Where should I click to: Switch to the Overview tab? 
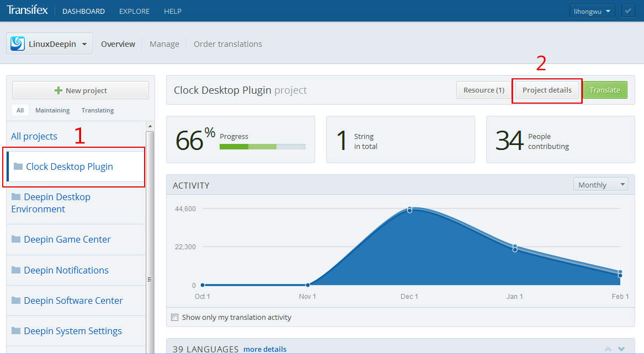point(118,44)
